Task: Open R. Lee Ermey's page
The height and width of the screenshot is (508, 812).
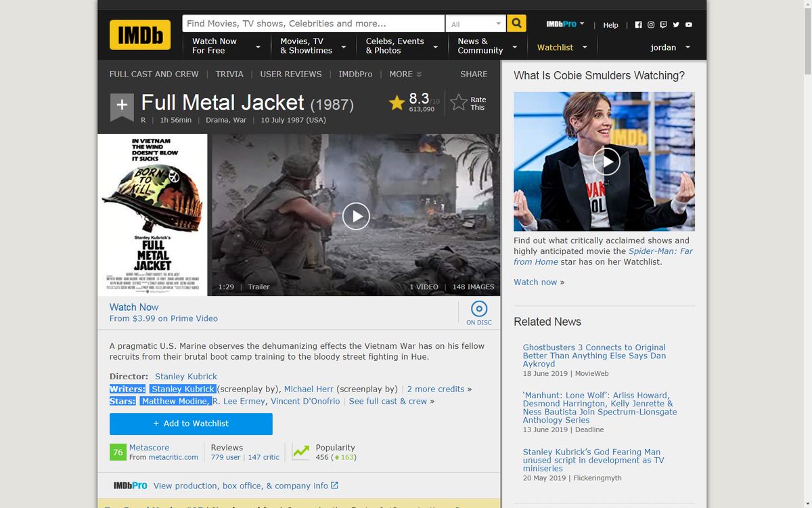Action: pyautogui.click(x=238, y=401)
